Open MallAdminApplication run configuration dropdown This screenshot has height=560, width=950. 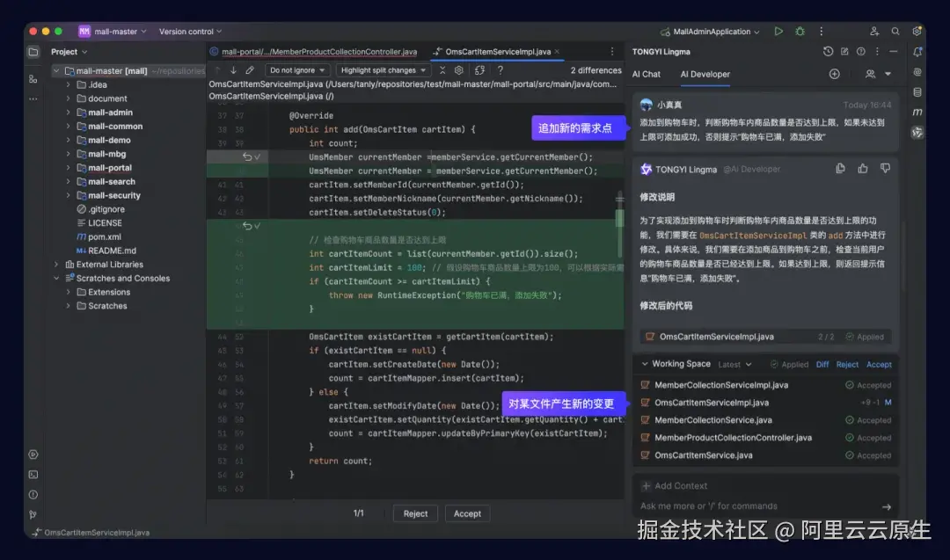click(x=710, y=32)
